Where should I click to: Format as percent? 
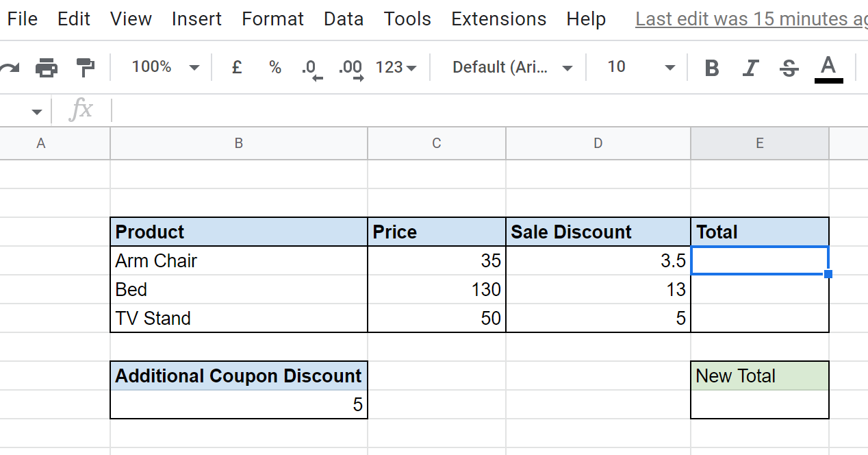(x=275, y=67)
